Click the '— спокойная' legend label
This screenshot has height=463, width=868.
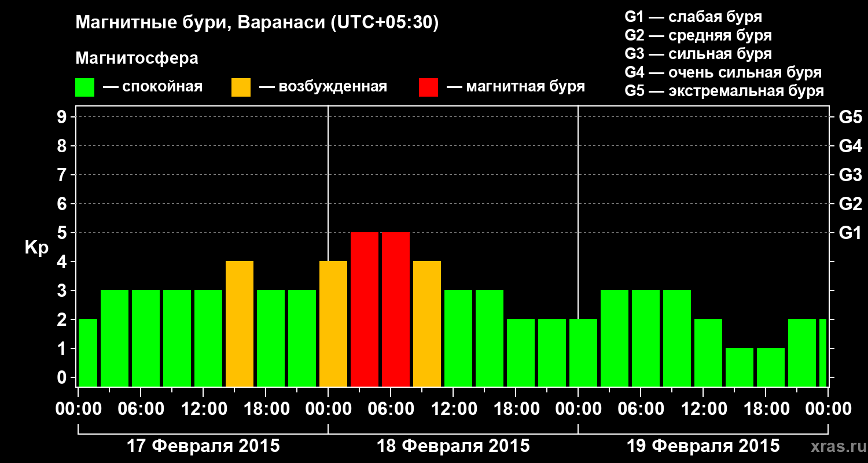coord(153,87)
